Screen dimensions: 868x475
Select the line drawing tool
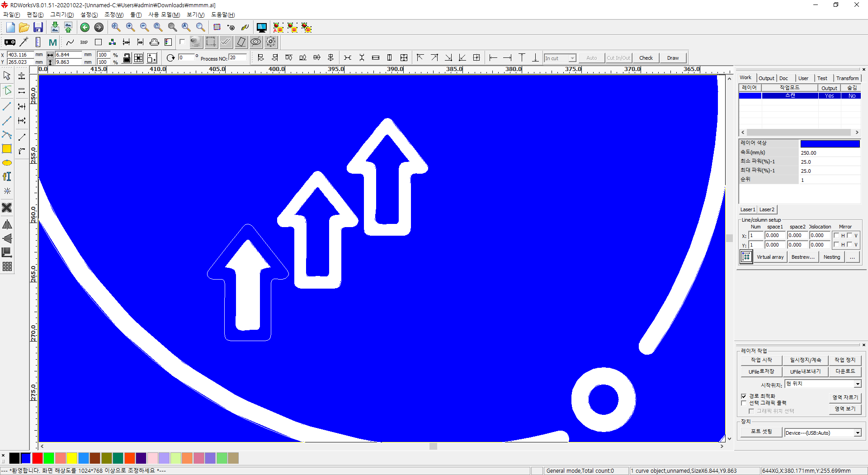(x=7, y=106)
